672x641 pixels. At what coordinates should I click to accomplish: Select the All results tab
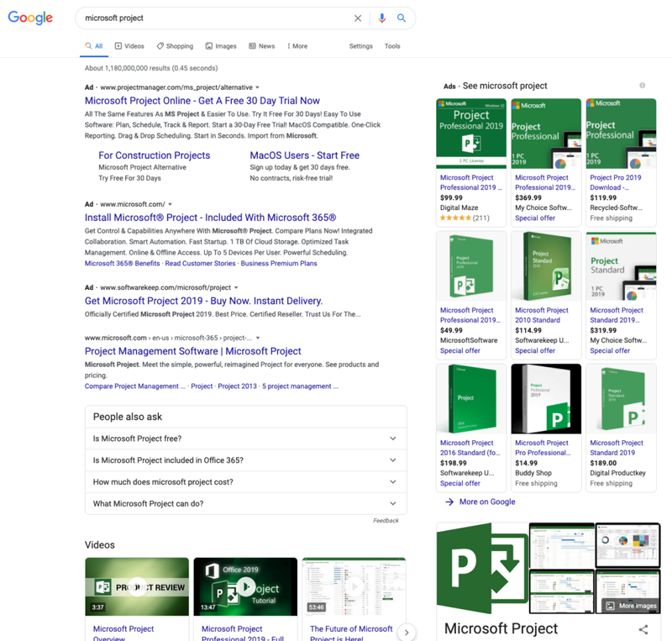click(94, 46)
